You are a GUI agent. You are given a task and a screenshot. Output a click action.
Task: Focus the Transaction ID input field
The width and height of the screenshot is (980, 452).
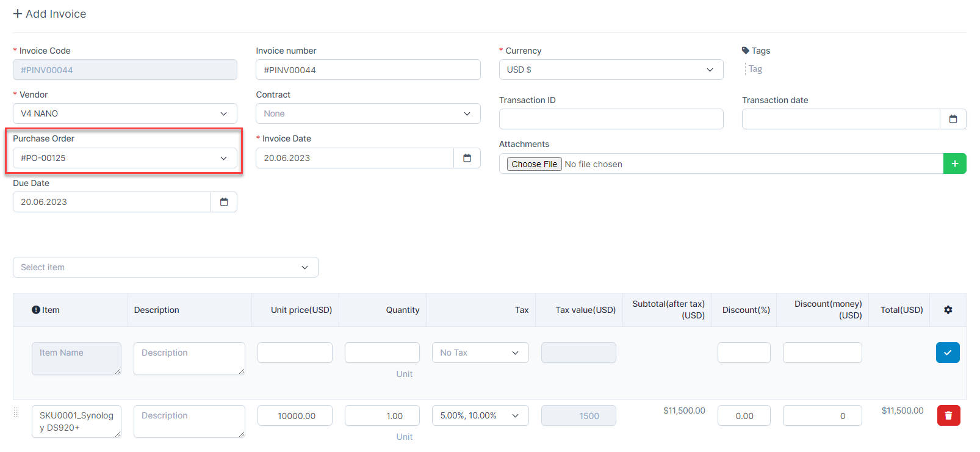click(x=610, y=119)
